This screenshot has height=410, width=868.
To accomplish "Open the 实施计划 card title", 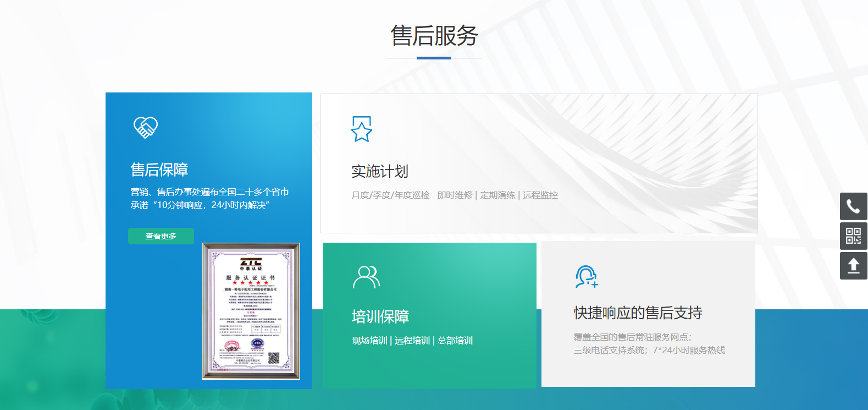I will click(380, 172).
